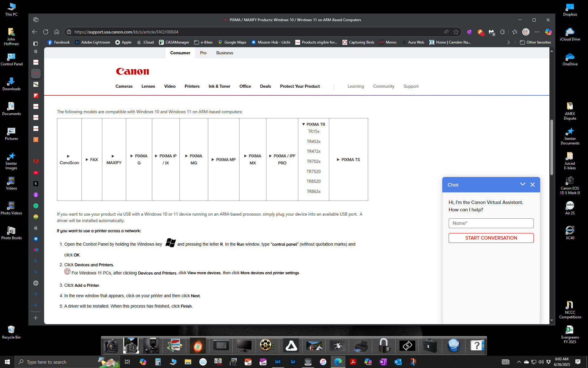Click the START CONVERSATION button
Image resolution: width=588 pixels, height=368 pixels.
point(491,238)
